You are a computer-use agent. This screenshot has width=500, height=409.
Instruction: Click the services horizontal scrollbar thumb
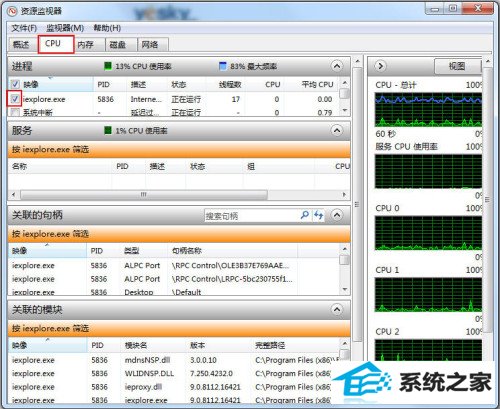[144, 194]
